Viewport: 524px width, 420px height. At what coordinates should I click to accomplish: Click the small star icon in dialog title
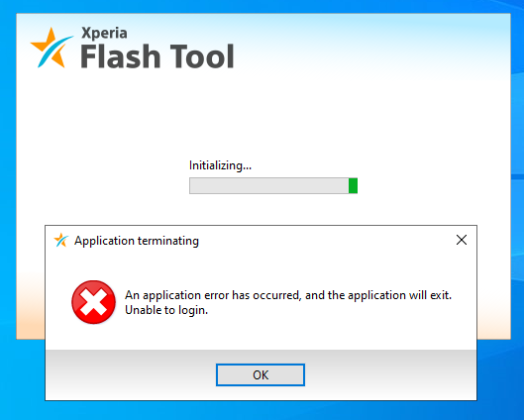[61, 240]
